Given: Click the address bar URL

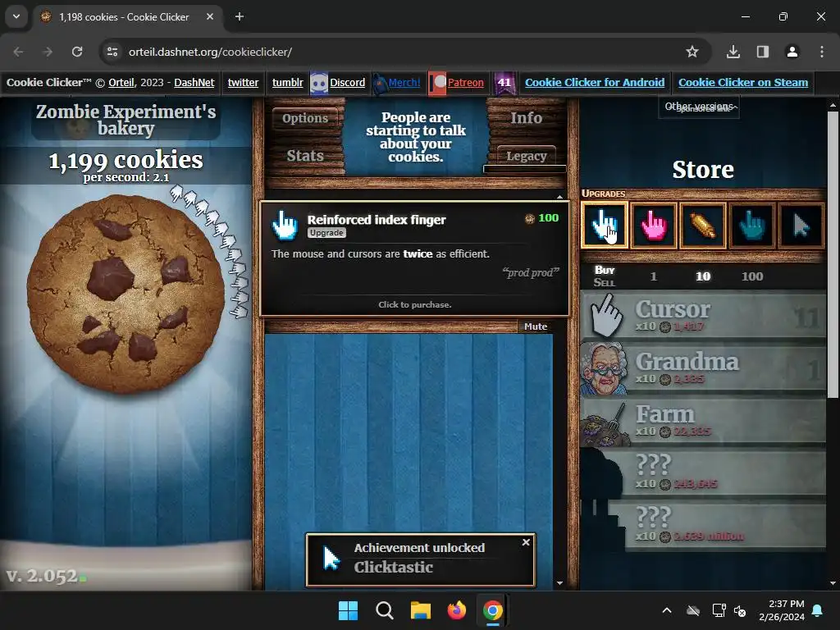Looking at the screenshot, I should click(x=210, y=52).
